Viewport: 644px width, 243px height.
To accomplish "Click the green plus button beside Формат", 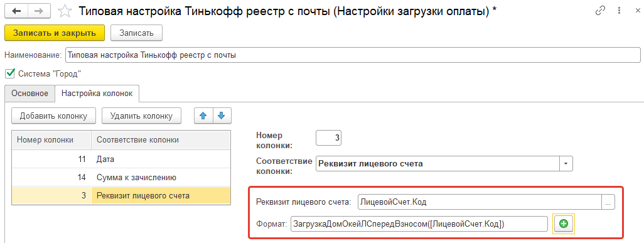I will coord(564,224).
